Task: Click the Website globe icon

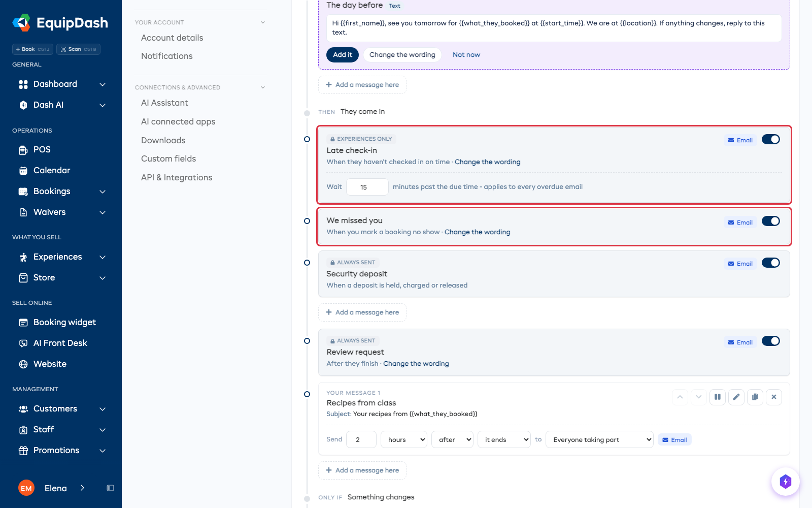Action: (x=23, y=364)
